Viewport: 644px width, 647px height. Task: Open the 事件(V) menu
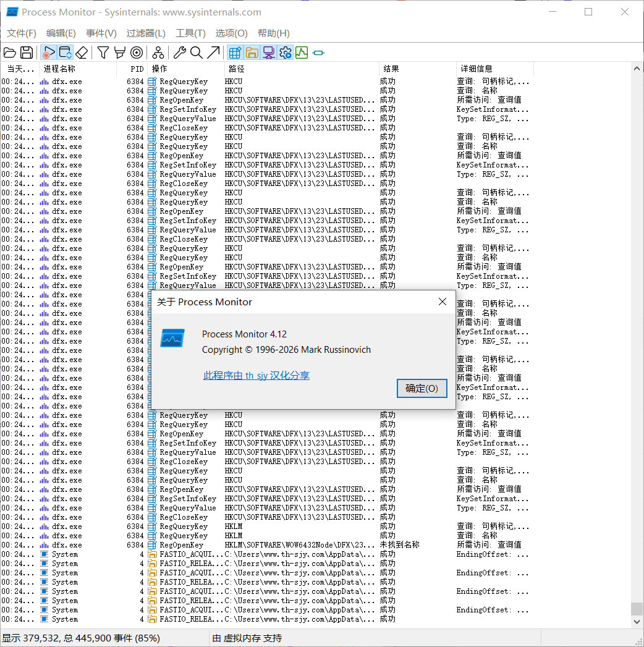point(101,33)
